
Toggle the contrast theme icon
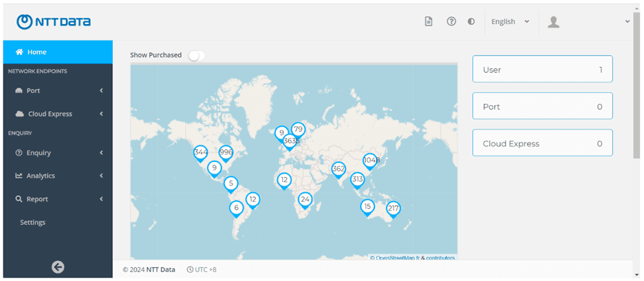471,22
